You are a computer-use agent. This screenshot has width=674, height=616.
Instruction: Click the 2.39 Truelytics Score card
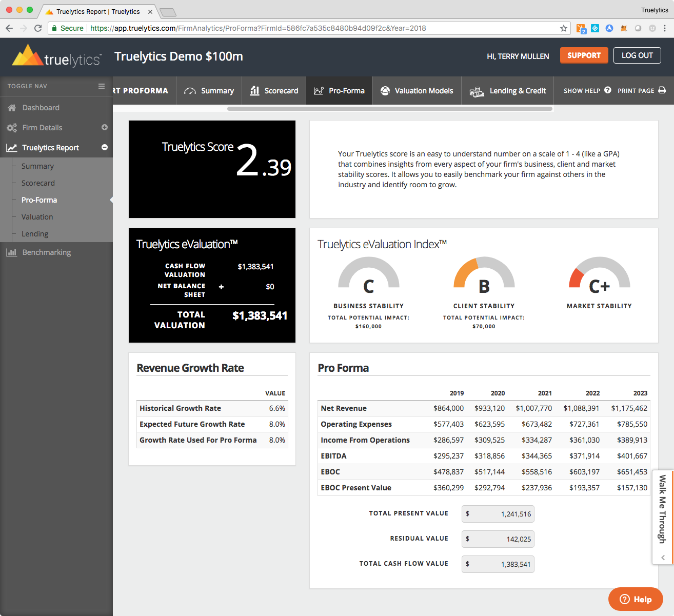pos(212,169)
